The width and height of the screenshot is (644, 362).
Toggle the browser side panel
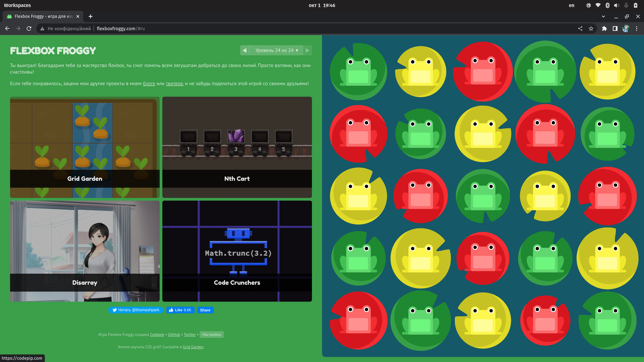tap(615, 28)
